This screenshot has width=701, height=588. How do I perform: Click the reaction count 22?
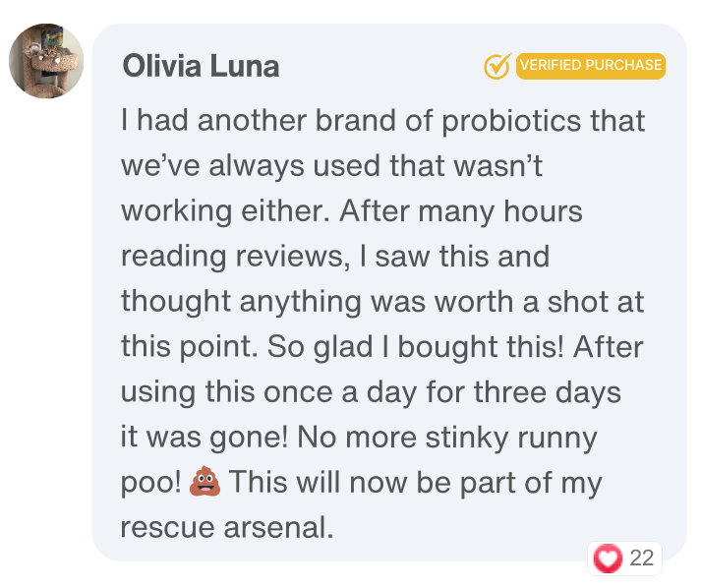[641, 559]
